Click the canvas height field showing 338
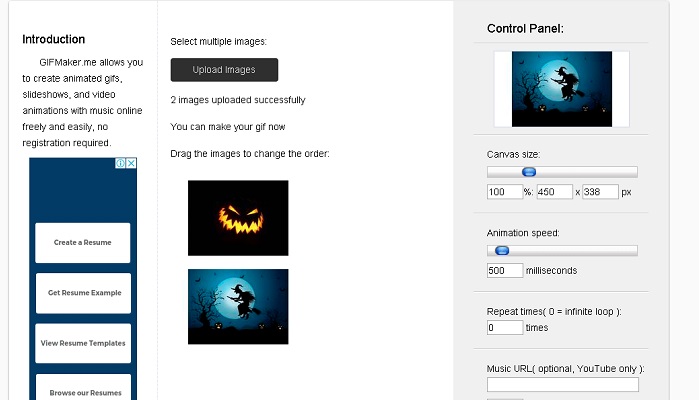Screen dimensions: 699x400 click(x=600, y=192)
